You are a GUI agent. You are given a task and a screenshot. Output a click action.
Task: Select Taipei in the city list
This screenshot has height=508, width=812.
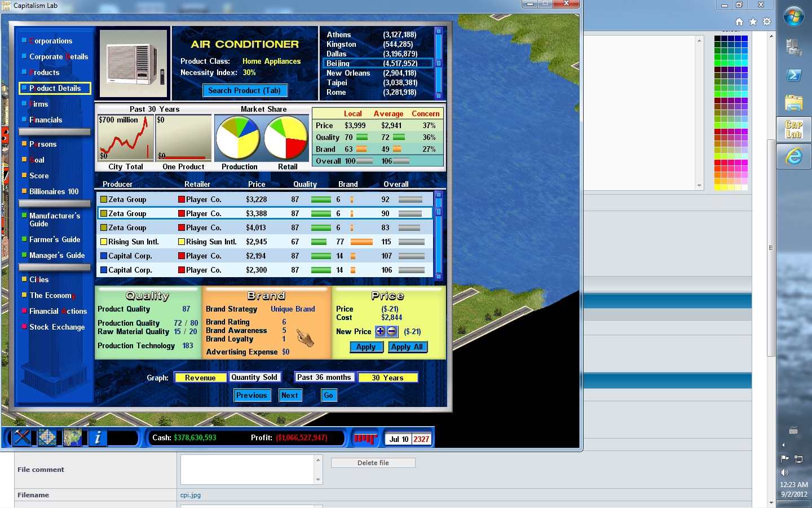[378, 82]
